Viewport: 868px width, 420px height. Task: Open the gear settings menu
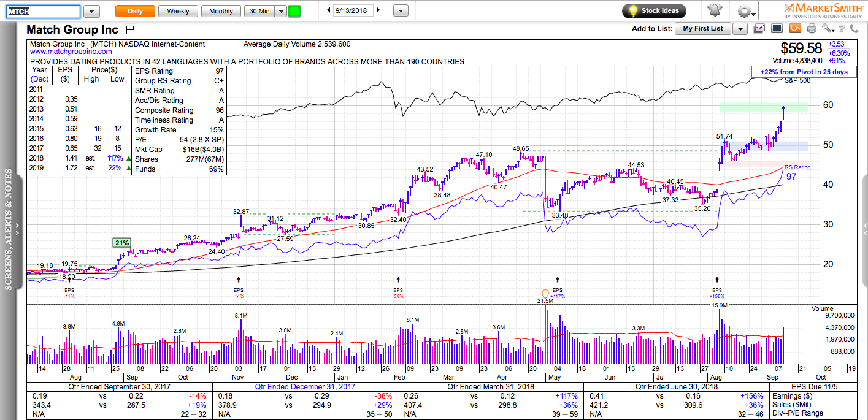(744, 11)
